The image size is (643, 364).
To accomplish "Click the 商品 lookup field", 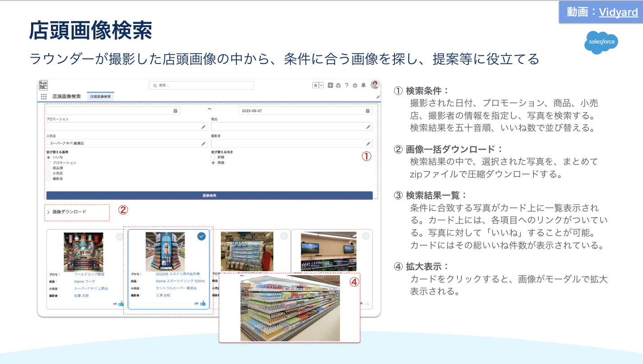I will [292, 127].
